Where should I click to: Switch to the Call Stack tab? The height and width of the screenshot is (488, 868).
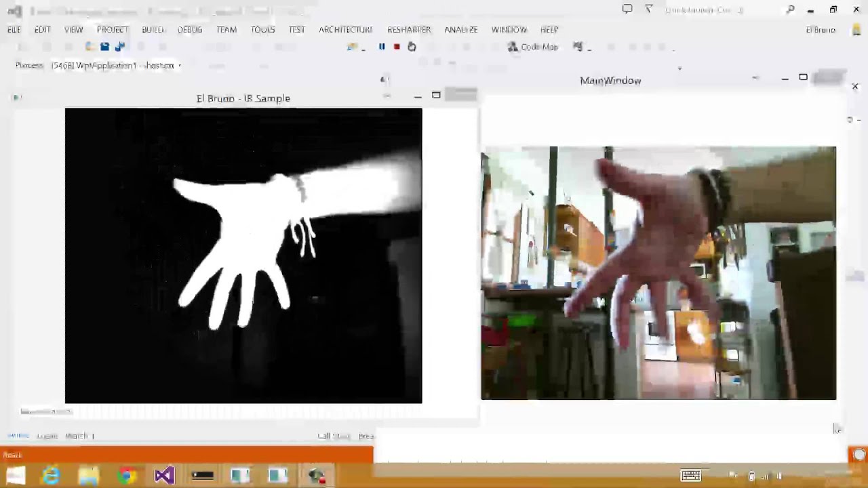pyautogui.click(x=334, y=436)
